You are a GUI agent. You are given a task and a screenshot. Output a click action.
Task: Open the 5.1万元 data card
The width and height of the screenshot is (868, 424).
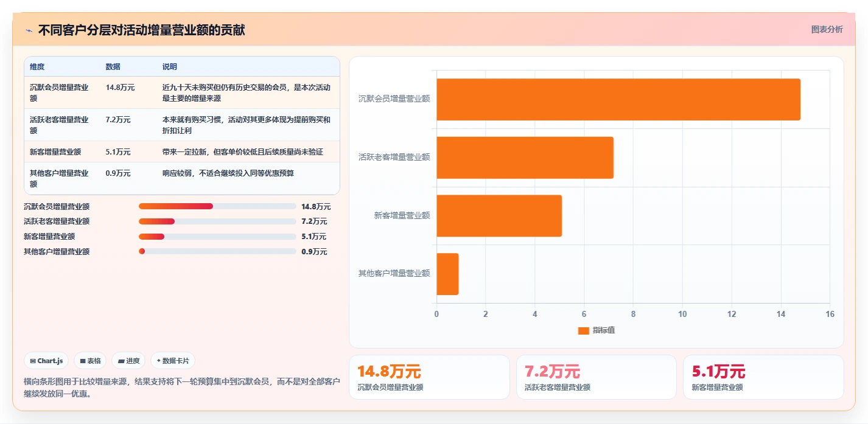click(x=763, y=377)
